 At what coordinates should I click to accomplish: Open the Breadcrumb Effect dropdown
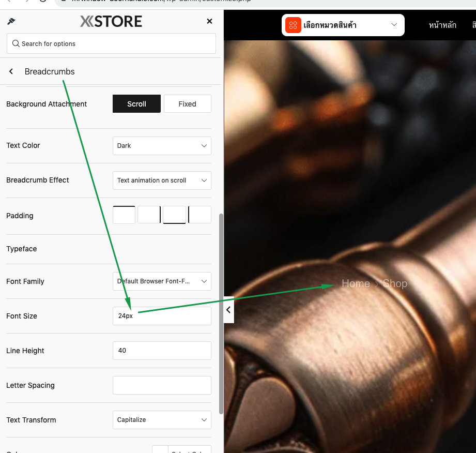pyautogui.click(x=162, y=180)
